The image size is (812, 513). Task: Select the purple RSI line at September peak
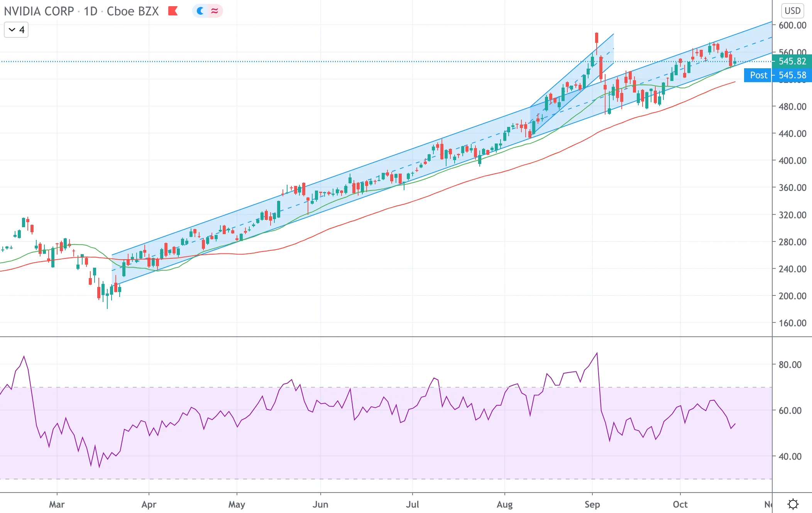pyautogui.click(x=597, y=353)
